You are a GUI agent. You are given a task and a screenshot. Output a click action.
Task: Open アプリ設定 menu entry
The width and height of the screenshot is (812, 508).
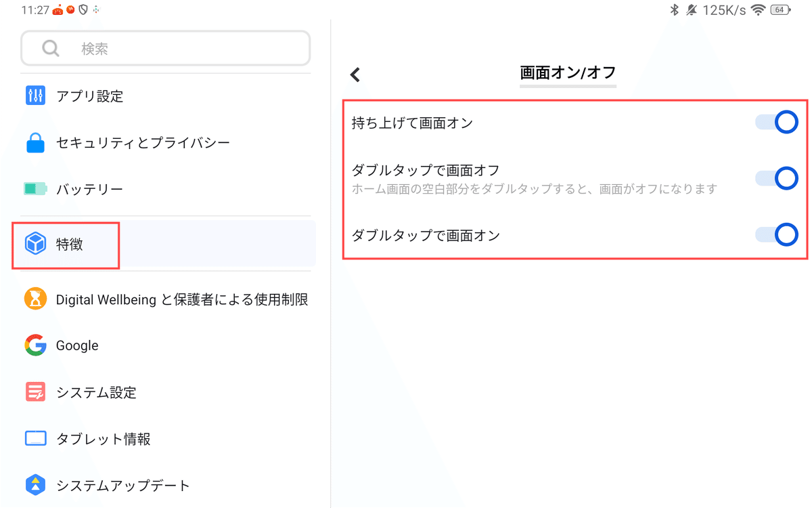166,96
